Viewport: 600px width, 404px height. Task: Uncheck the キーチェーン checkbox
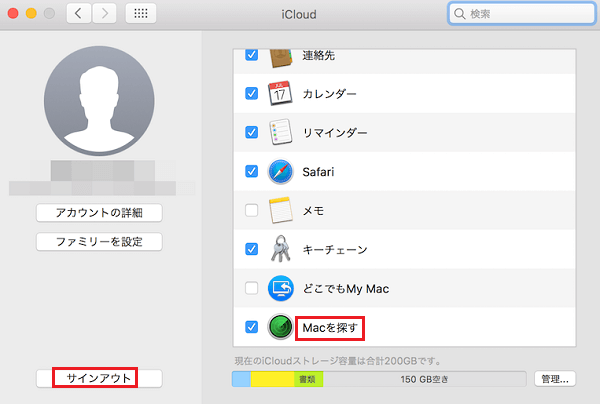tap(251, 249)
